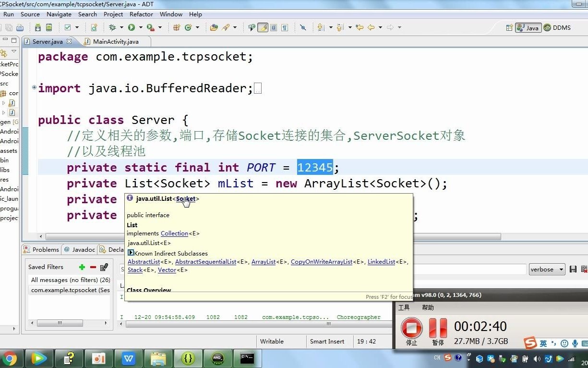Open the Back navigation history dropdown
This screenshot has width=588, height=368.
[380, 27]
